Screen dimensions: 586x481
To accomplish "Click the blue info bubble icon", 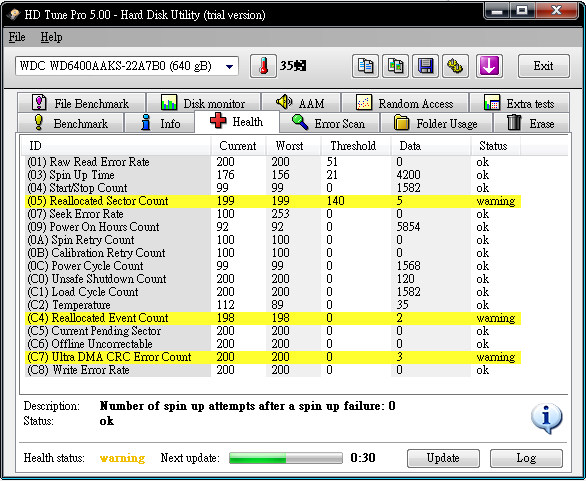I will 546,418.
